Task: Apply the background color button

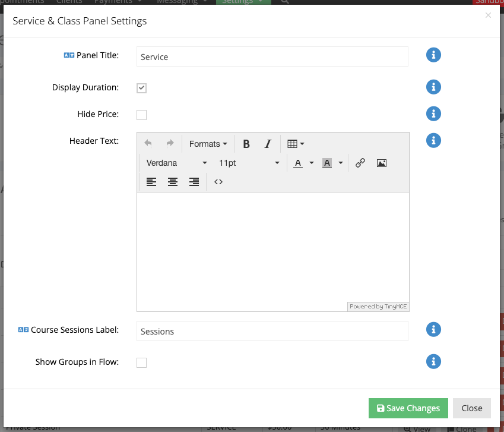Action: tap(327, 163)
